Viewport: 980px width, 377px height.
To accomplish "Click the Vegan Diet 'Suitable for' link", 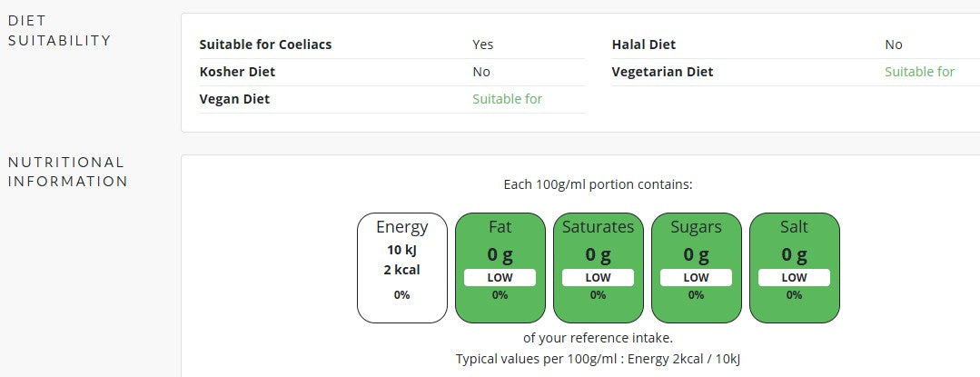I will [x=507, y=99].
